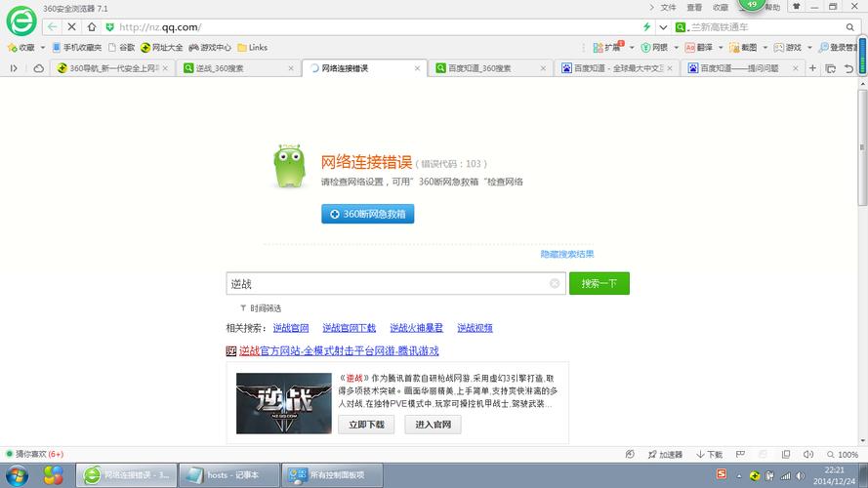Viewport: 868px width, 488px height.
Task: Click the search box magnifier icon
Action: coord(849,27)
